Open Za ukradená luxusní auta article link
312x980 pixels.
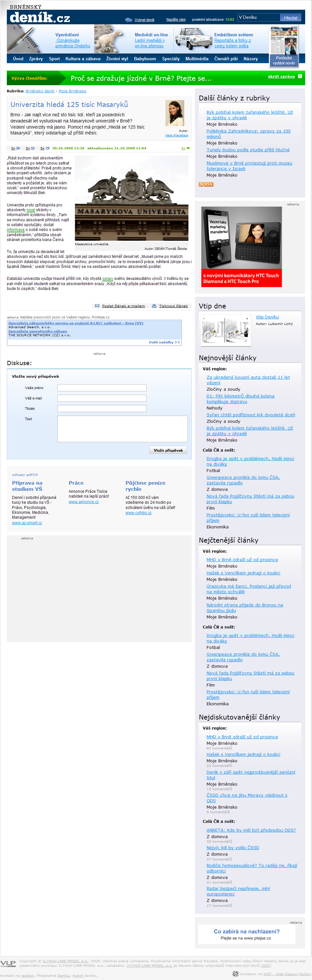pos(248,380)
